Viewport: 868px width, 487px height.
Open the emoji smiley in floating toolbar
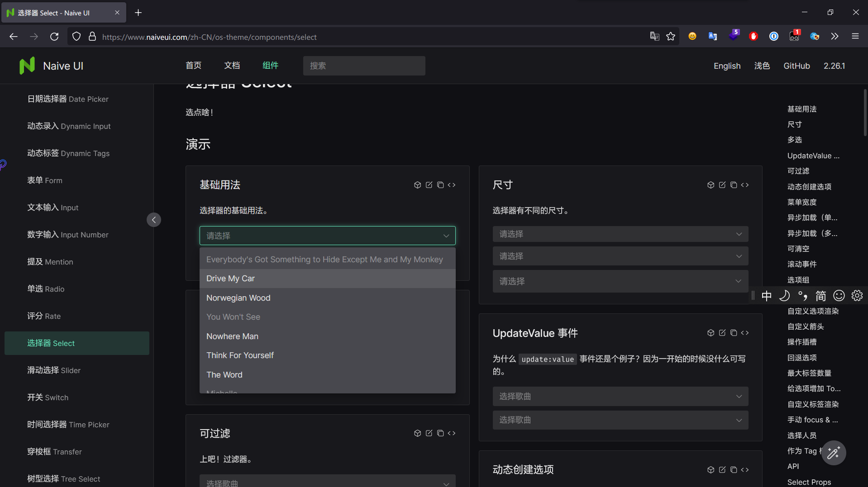(839, 295)
